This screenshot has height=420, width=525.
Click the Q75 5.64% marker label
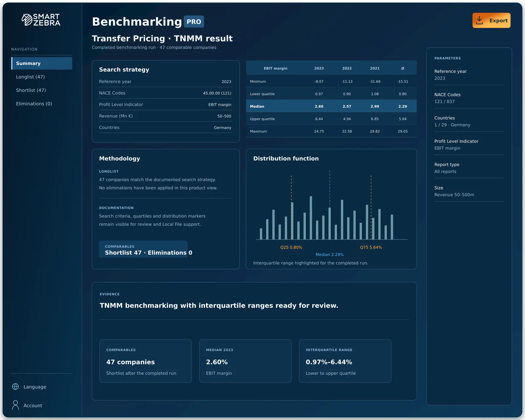coord(371,247)
